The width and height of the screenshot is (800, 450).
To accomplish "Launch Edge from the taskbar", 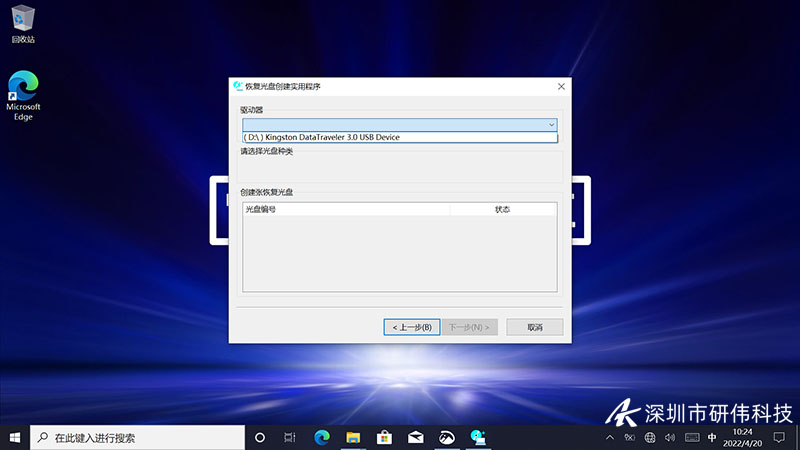I will pyautogui.click(x=322, y=438).
